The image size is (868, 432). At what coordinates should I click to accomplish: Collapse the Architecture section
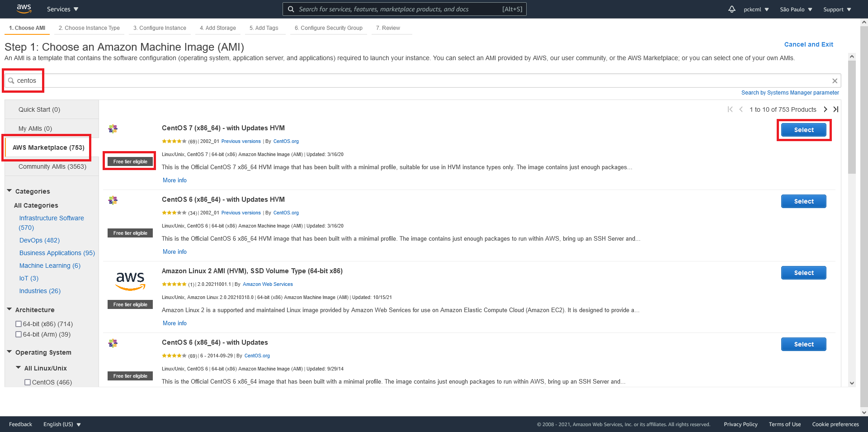(9, 309)
